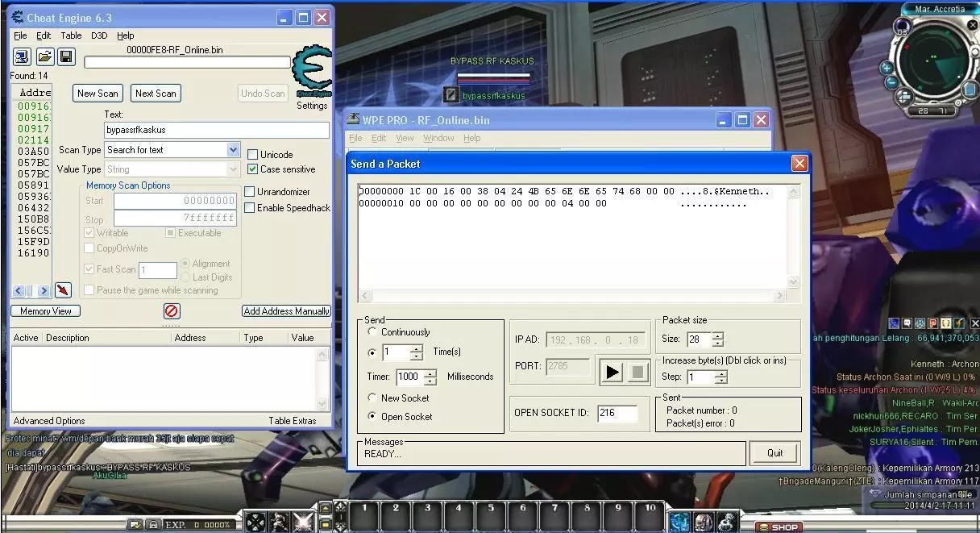The image size is (980, 533).
Task: Click the red clear-list circle icon
Action: click(171, 310)
